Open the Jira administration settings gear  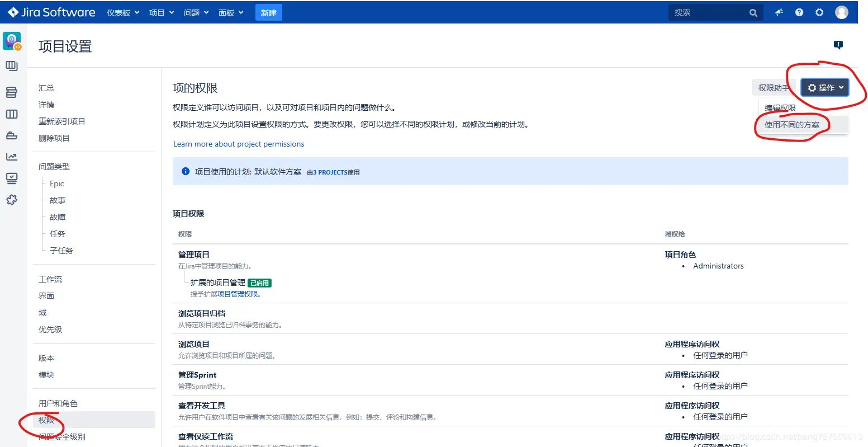[x=819, y=12]
